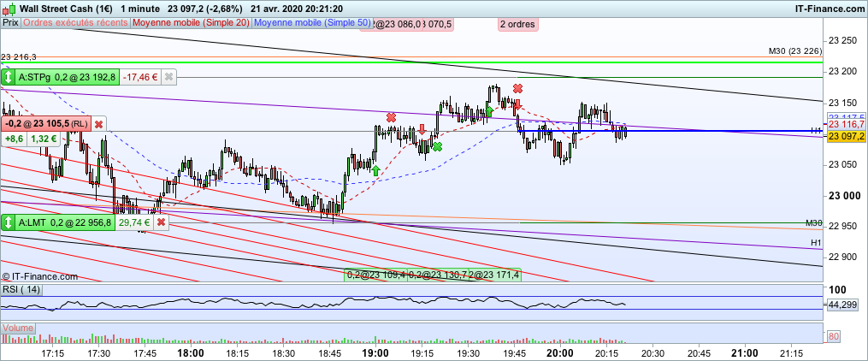Select Moyenne mobile (Simple 20) legend tab

click(x=191, y=23)
